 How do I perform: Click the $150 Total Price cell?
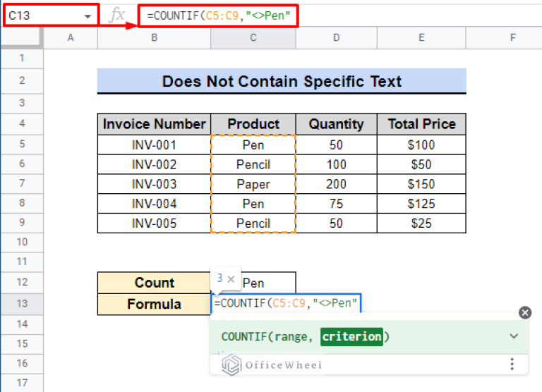[x=421, y=184]
